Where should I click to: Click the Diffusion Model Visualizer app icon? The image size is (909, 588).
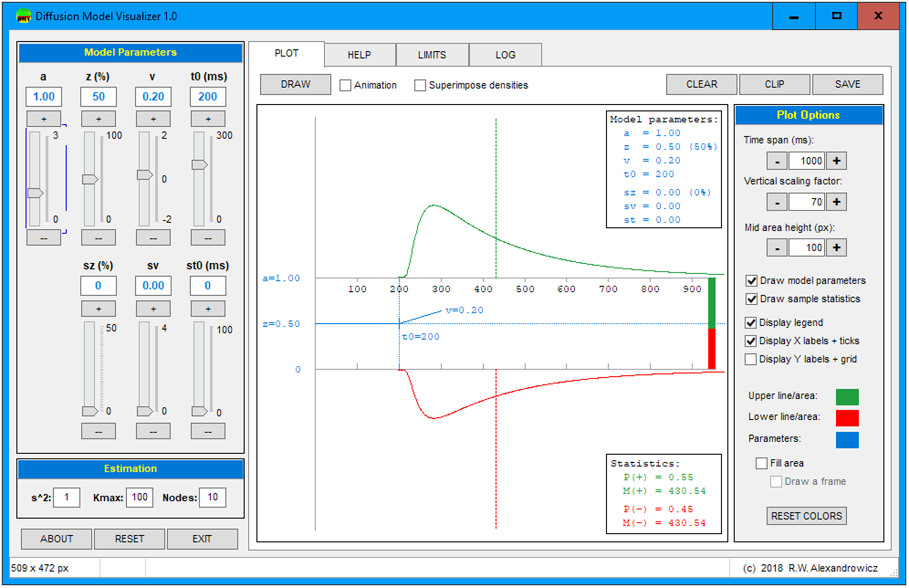24,16
